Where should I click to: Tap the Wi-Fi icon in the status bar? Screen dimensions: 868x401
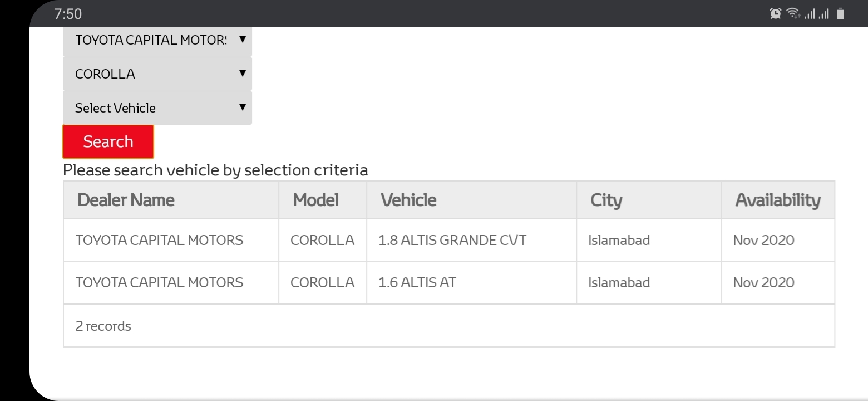(x=793, y=13)
